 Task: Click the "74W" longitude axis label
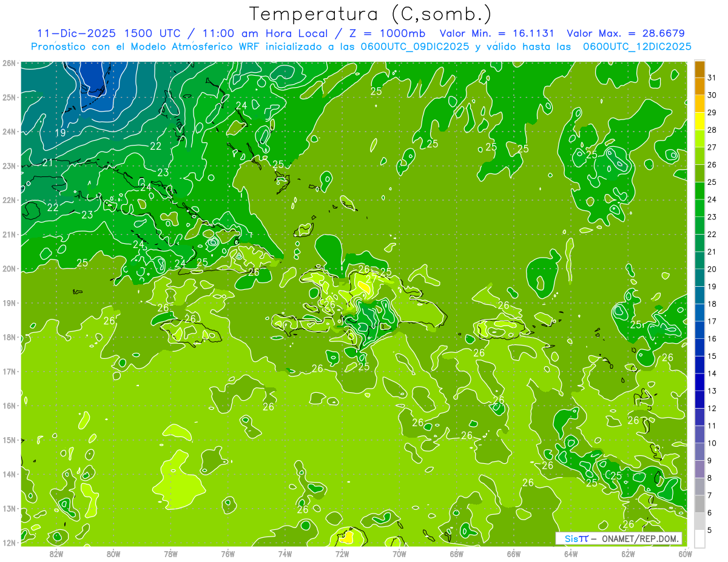pyautogui.click(x=285, y=553)
